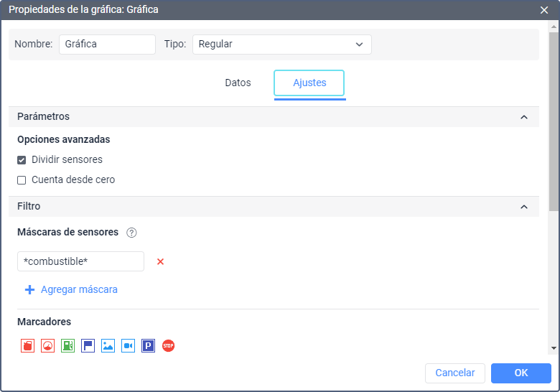Select the Ajustes tab
The width and height of the screenshot is (560, 392).
[309, 83]
